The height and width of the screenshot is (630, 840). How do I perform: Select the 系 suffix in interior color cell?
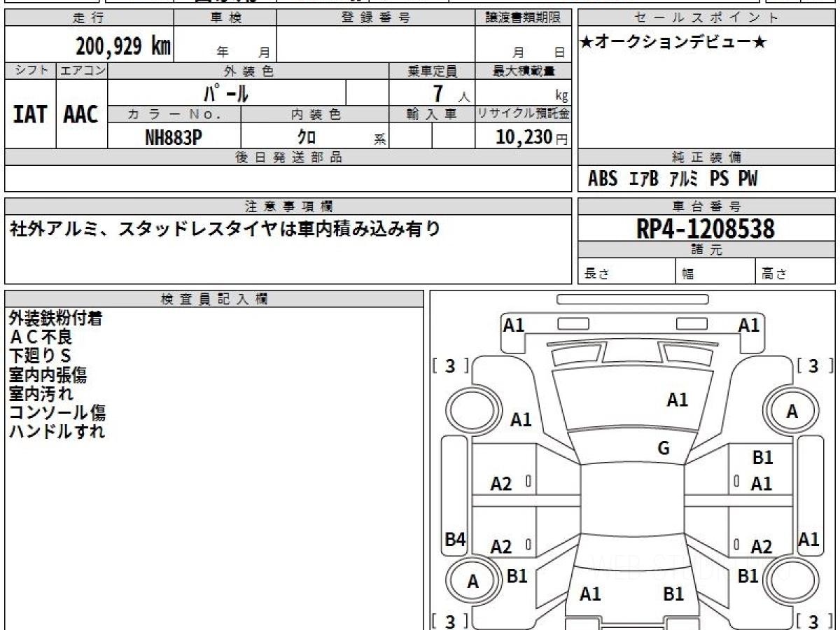(x=379, y=139)
